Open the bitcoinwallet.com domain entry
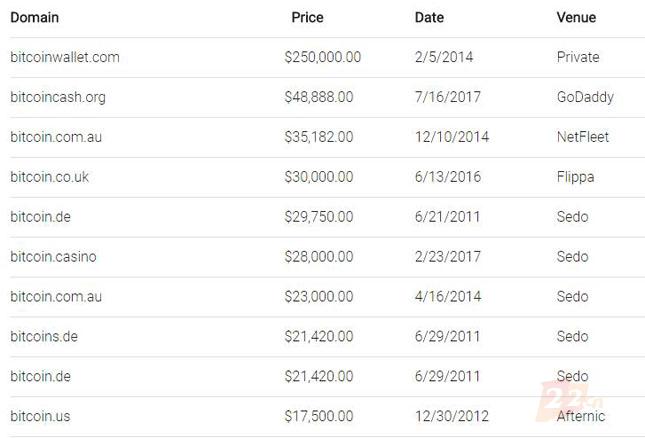The image size is (645, 438). (65, 57)
